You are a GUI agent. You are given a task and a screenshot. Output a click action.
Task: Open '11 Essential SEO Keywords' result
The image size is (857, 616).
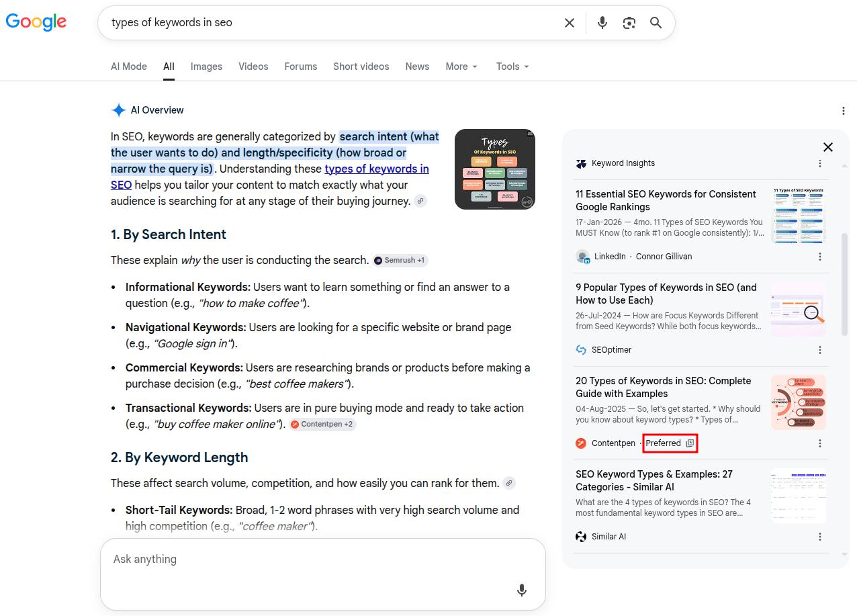[x=666, y=200]
